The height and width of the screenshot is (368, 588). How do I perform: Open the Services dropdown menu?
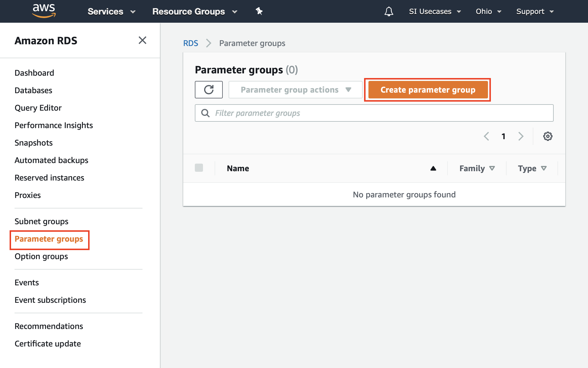(x=112, y=11)
